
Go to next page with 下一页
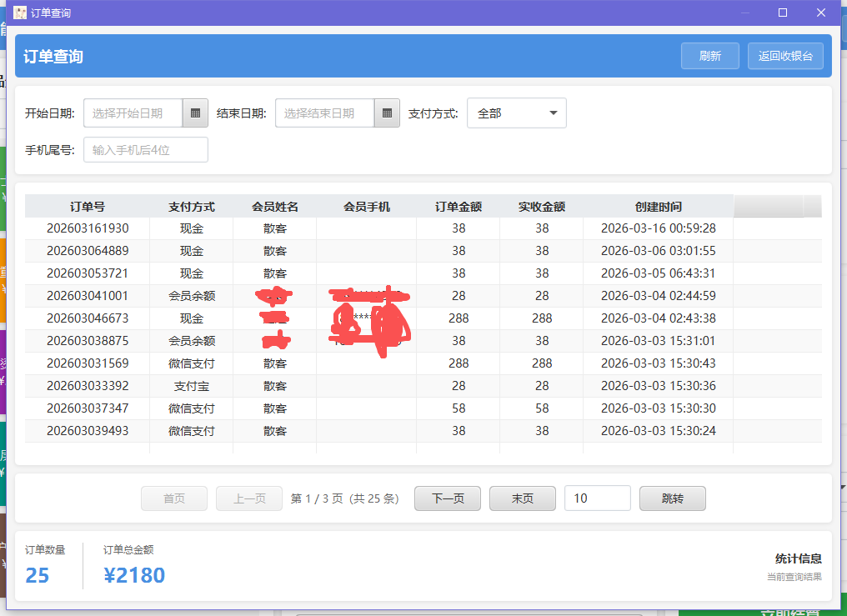coord(447,498)
